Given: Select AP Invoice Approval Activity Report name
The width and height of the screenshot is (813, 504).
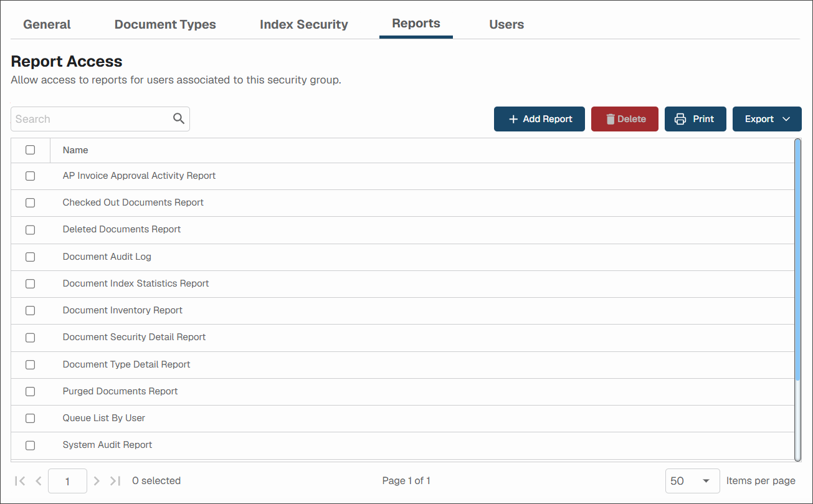Looking at the screenshot, I should [139, 176].
